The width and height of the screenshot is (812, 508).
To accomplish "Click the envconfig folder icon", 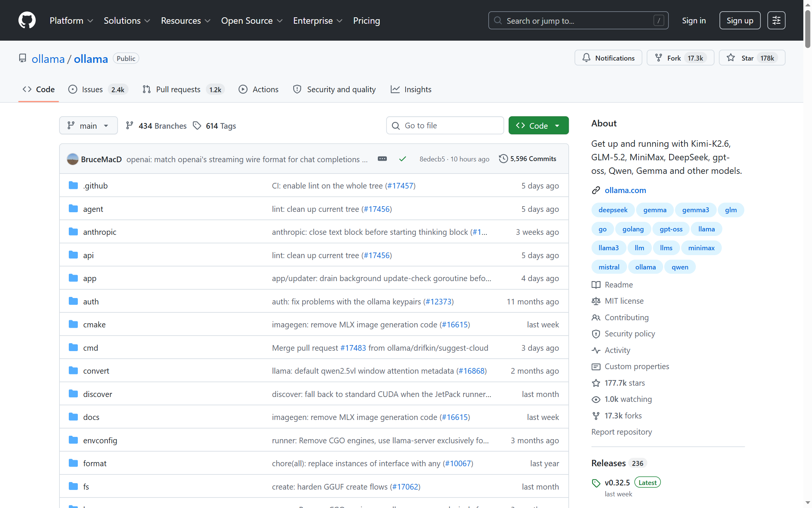I will click(73, 440).
